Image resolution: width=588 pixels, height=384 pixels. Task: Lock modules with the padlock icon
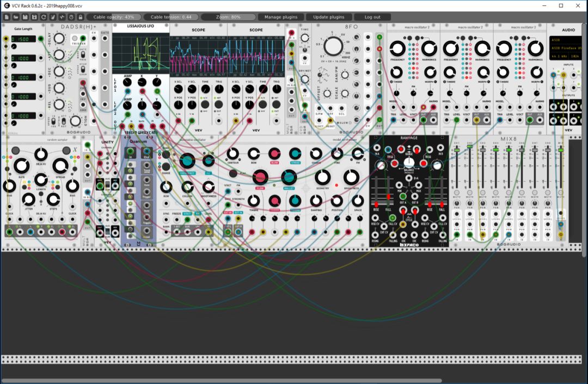click(x=80, y=17)
